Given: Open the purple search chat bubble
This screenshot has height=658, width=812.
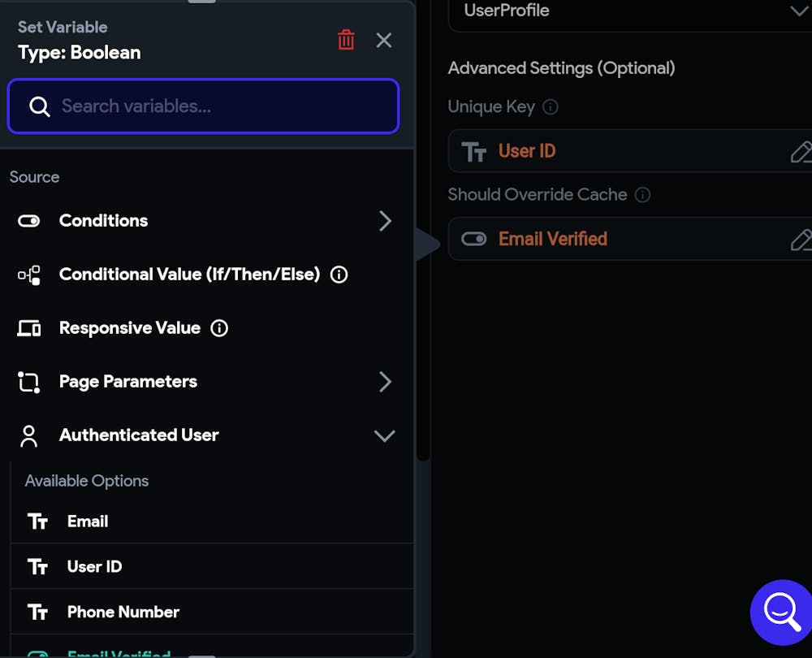Looking at the screenshot, I should 781,613.
